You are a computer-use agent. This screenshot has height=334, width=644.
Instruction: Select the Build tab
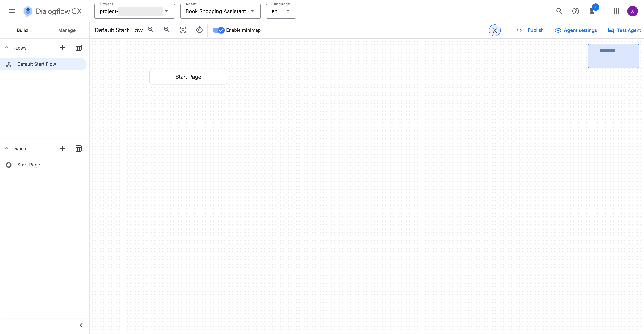pos(22,30)
